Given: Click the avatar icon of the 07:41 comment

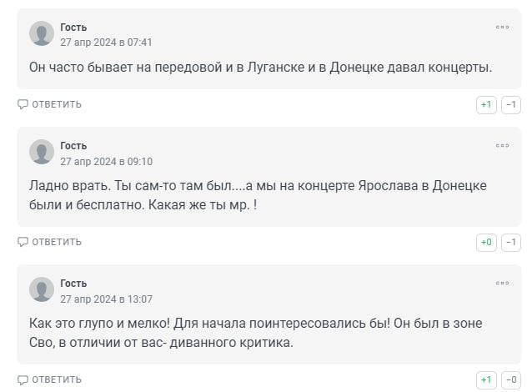Looking at the screenshot, I should (42, 33).
